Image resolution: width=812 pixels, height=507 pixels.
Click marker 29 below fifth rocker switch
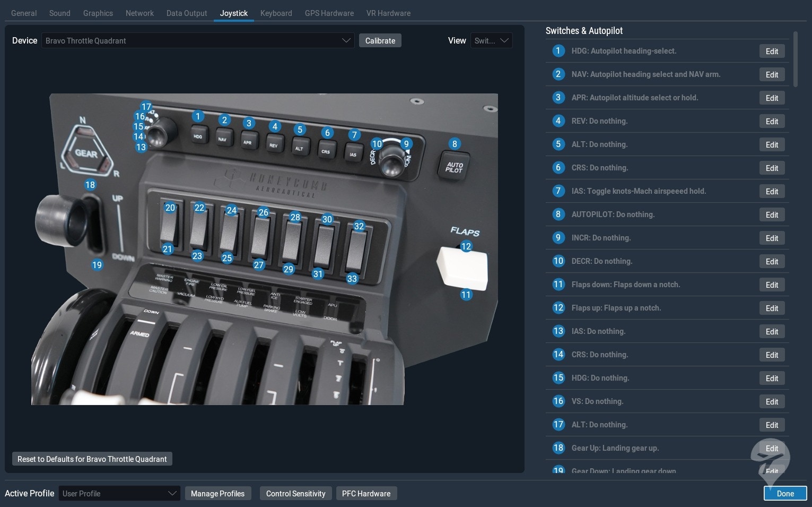tap(289, 269)
